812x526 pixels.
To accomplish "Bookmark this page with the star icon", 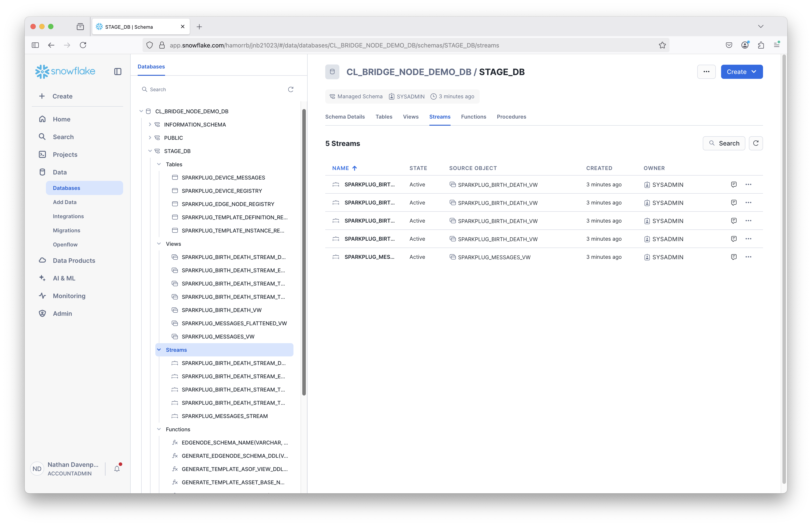I will click(662, 45).
